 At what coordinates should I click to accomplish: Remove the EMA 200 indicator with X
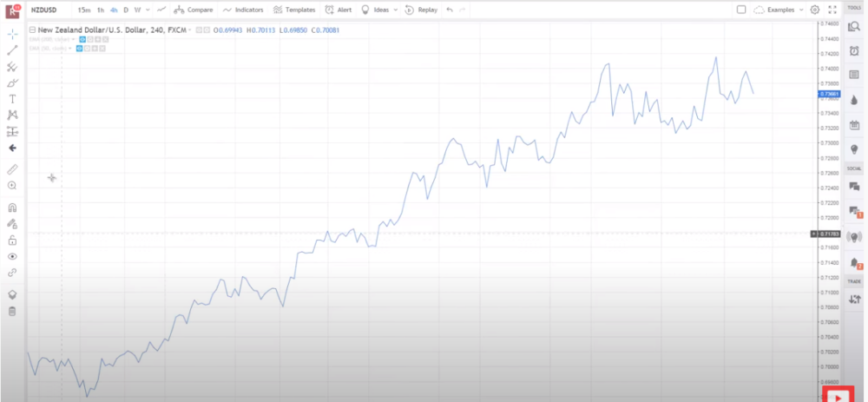tap(105, 39)
